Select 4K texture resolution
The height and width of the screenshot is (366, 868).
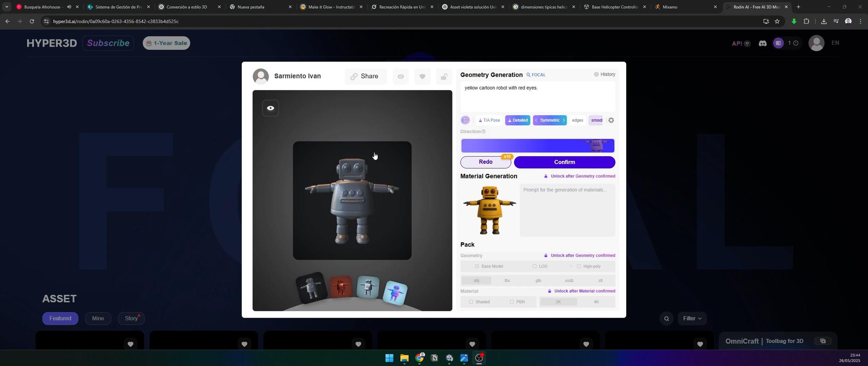596,302
